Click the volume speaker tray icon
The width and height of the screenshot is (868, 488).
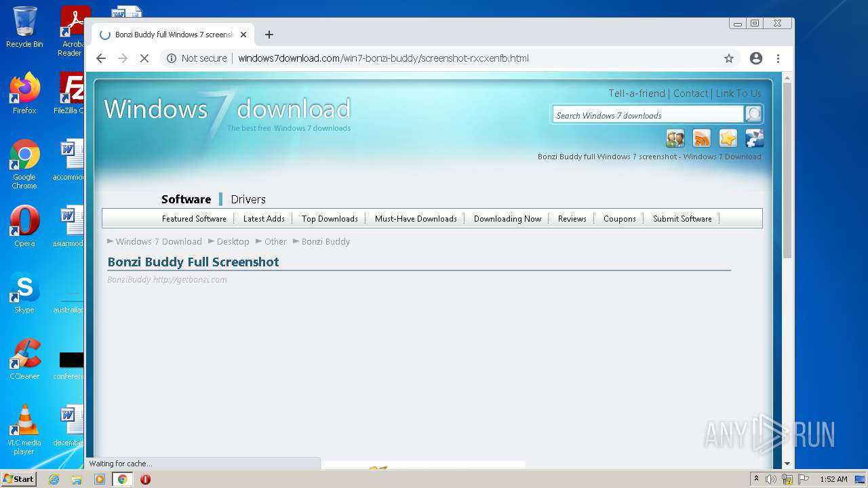[771, 479]
